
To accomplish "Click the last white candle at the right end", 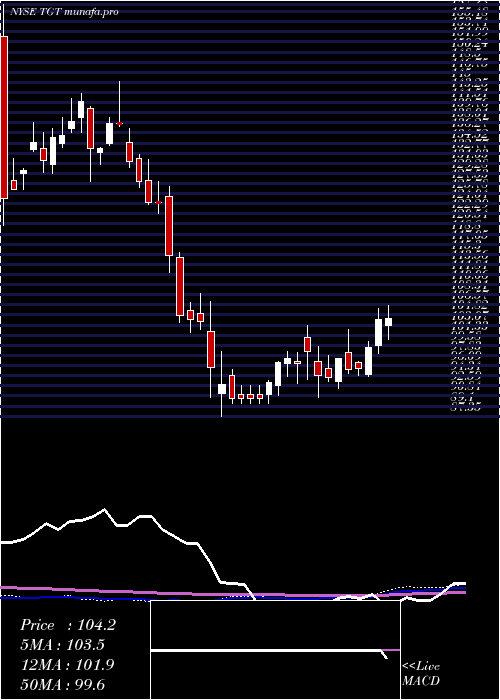I will 388,322.
